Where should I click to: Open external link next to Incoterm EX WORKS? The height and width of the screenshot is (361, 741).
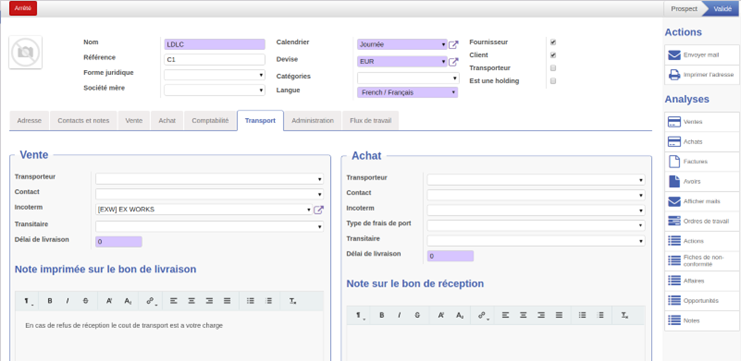click(319, 210)
